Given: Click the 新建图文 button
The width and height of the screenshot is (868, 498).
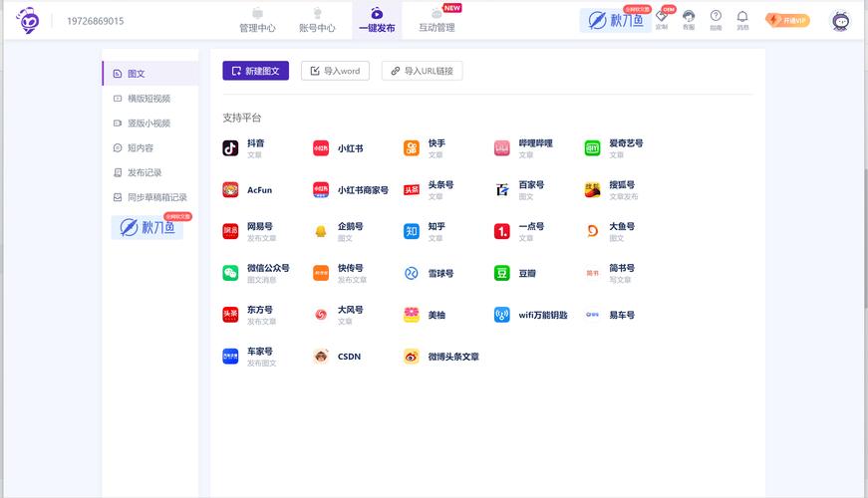Looking at the screenshot, I should (x=256, y=71).
